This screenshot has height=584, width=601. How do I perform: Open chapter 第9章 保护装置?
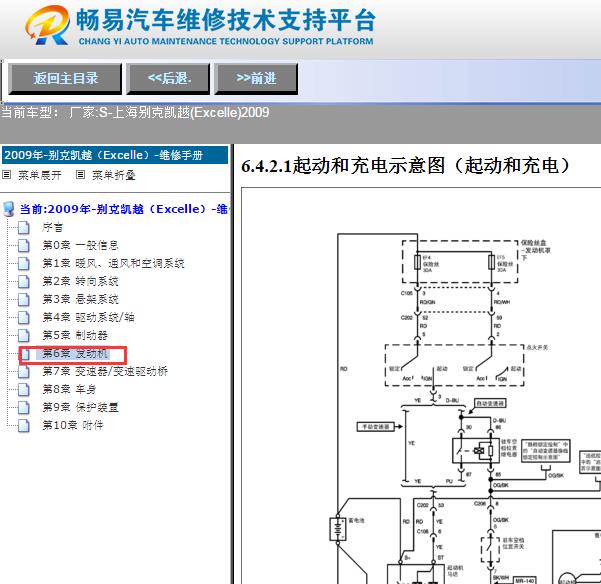80,407
